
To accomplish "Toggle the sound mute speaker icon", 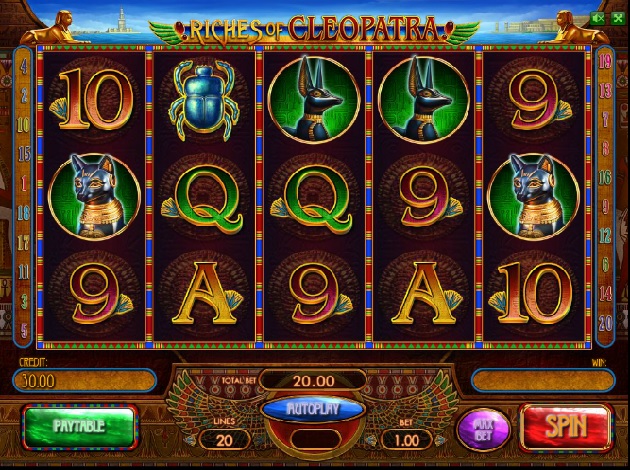I will click(x=598, y=18).
